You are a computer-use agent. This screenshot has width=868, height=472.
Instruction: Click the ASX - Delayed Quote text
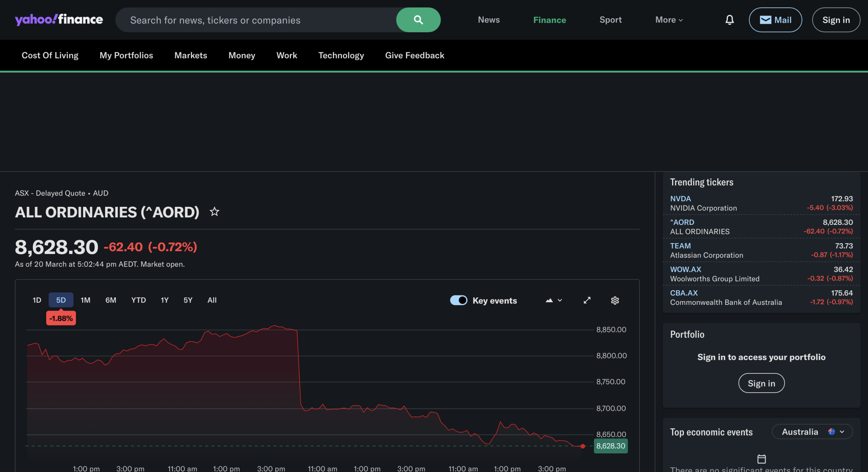pyautogui.click(x=50, y=193)
